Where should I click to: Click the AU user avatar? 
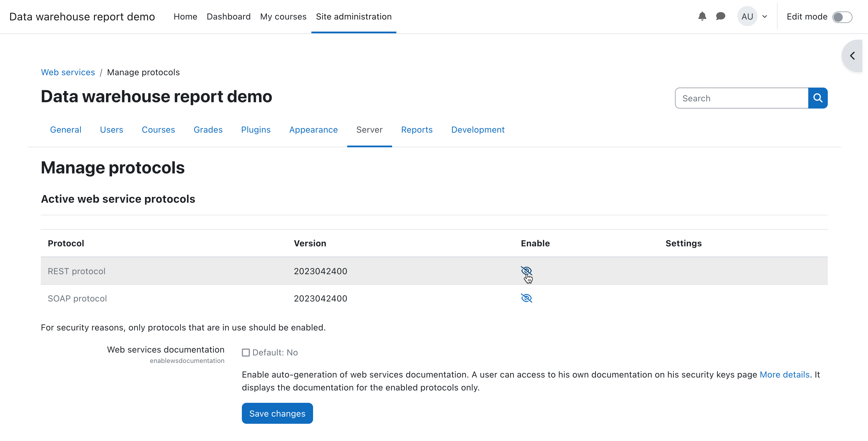point(747,16)
